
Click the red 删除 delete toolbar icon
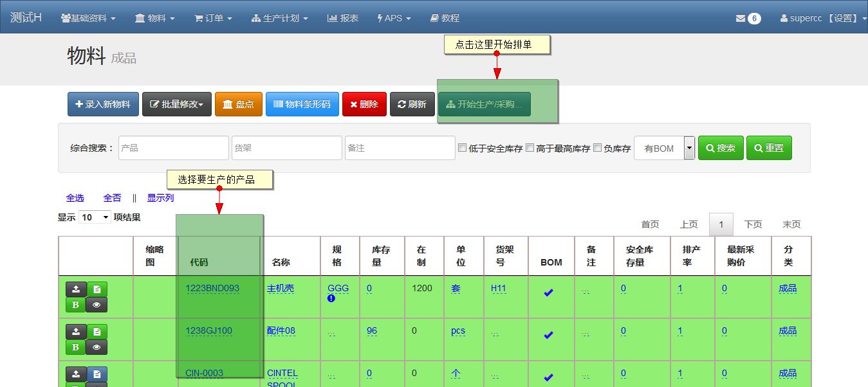point(364,104)
